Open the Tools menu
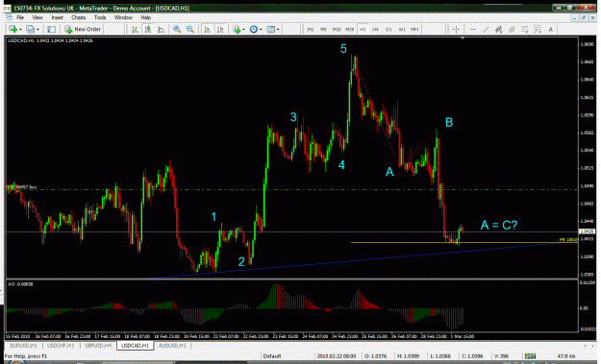This screenshot has height=364, width=601. (100, 17)
